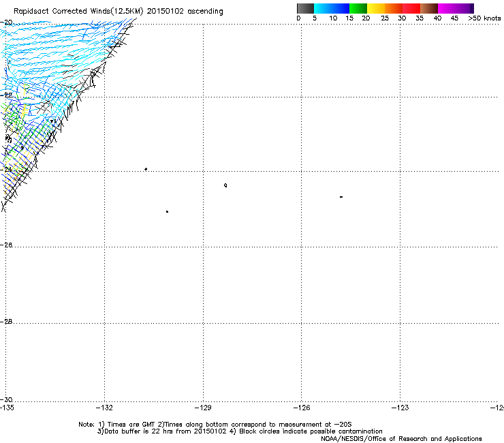The height and width of the screenshot is (443, 504).
Task: Click the legend label '30' under color bar
Action: (x=402, y=18)
